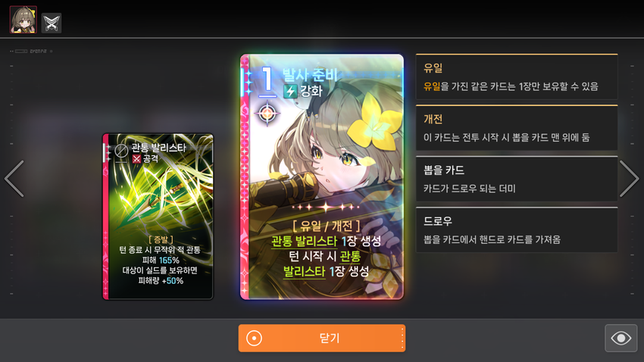Click the 관통 발리스타 link in card text
The height and width of the screenshot is (362, 644).
[305, 241]
